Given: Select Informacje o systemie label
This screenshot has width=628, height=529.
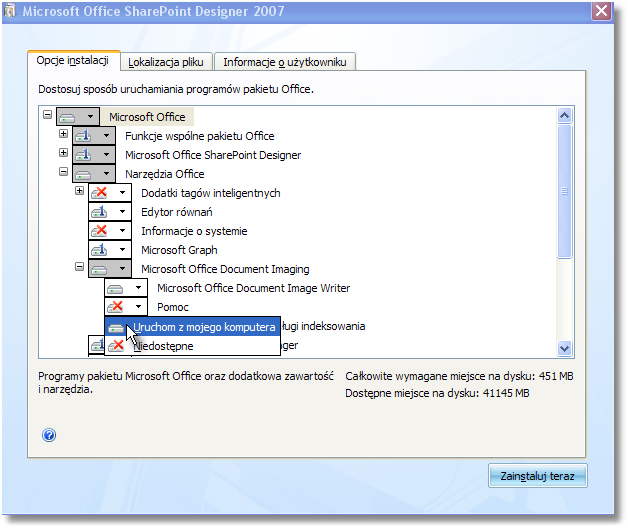Looking at the screenshot, I should [x=194, y=231].
